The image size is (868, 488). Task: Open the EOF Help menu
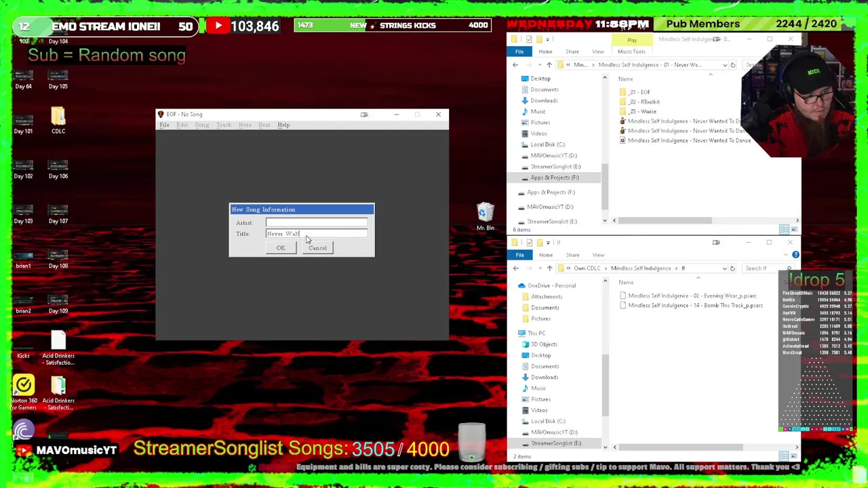pos(283,125)
